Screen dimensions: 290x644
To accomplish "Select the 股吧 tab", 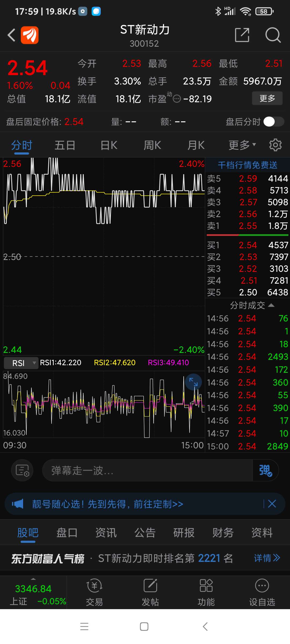I will [x=28, y=533].
